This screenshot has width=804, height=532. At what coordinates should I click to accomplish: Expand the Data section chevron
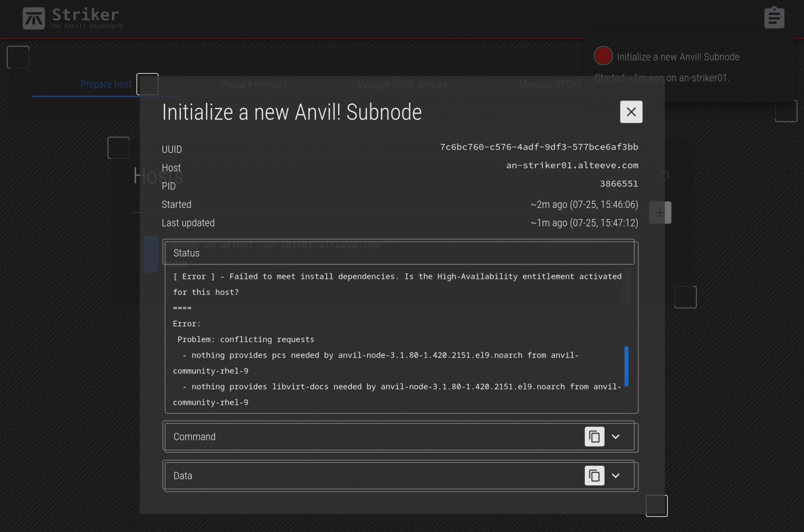[616, 475]
